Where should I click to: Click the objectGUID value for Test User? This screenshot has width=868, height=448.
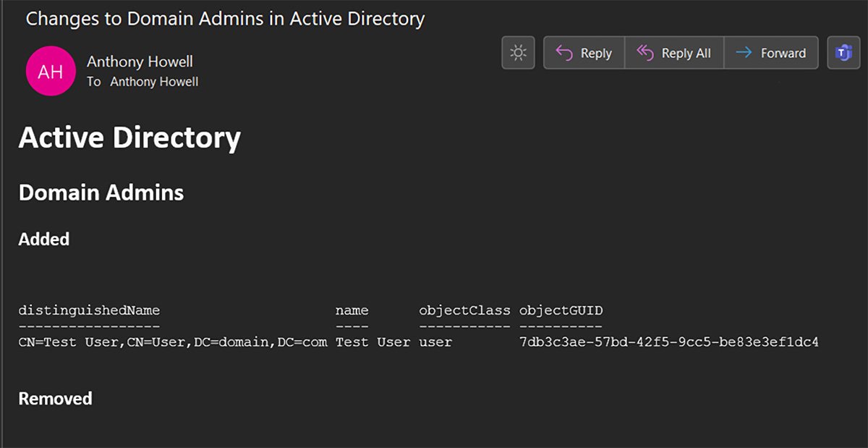point(671,342)
